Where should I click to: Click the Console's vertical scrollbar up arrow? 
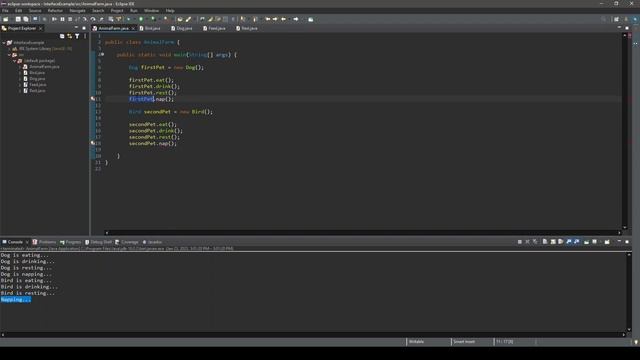pyautogui.click(x=629, y=255)
